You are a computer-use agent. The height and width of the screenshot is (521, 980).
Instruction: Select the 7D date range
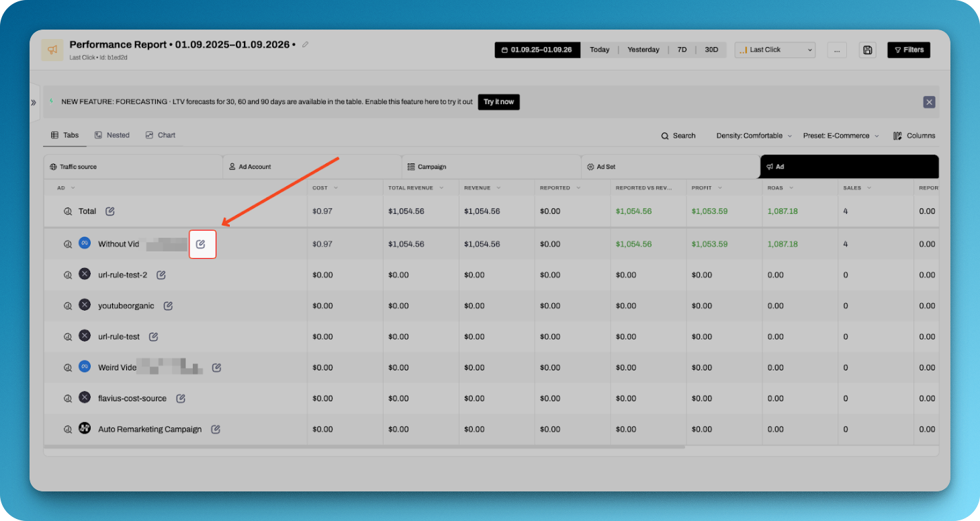tap(682, 50)
